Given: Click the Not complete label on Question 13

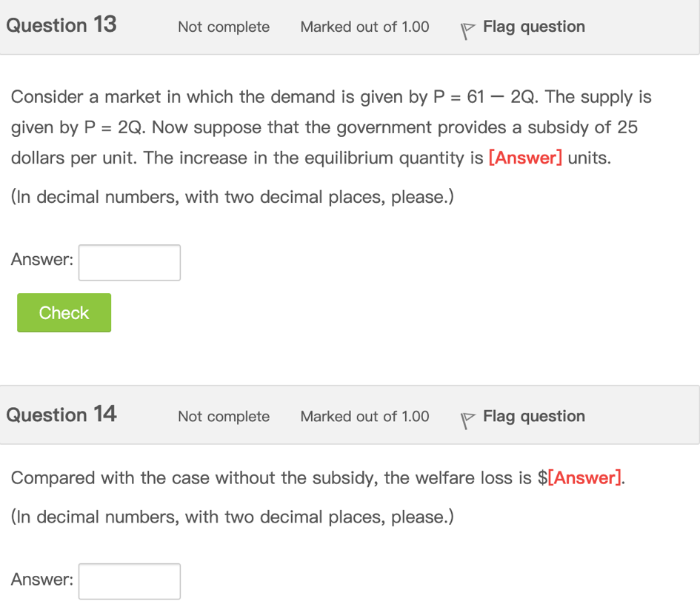Looking at the screenshot, I should click(223, 27).
